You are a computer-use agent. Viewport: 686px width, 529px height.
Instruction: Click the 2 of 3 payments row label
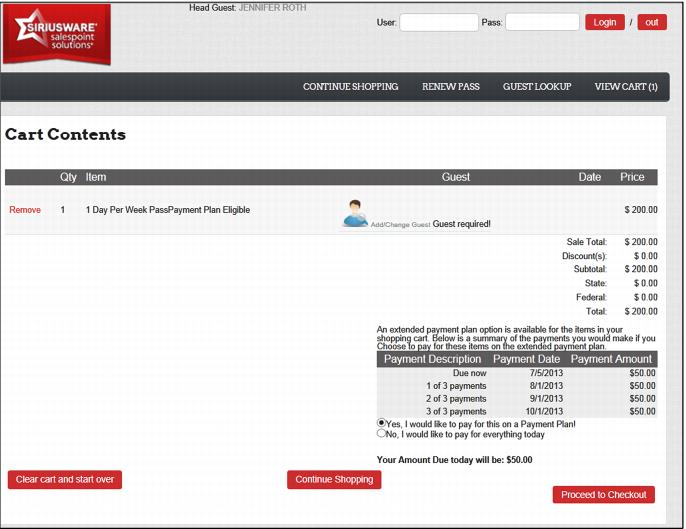point(456,399)
